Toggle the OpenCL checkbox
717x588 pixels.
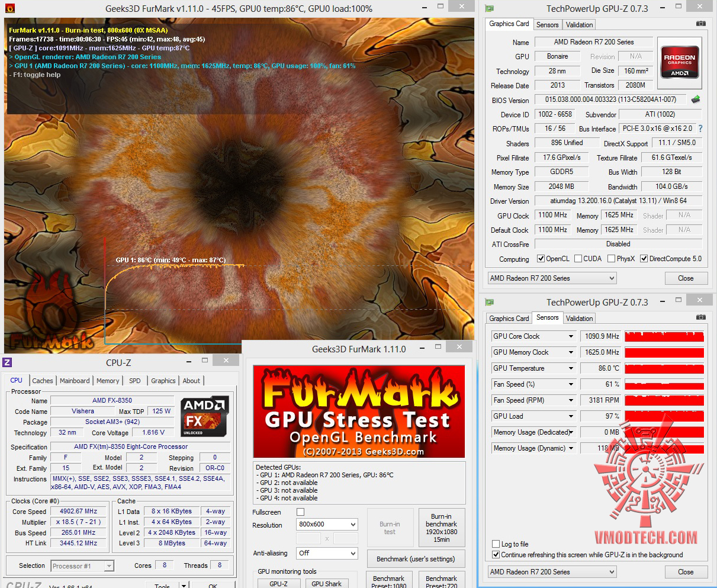coord(541,259)
